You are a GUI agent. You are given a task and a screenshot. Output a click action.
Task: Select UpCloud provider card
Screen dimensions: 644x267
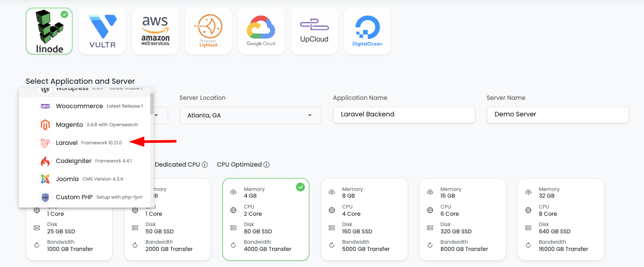point(314,31)
